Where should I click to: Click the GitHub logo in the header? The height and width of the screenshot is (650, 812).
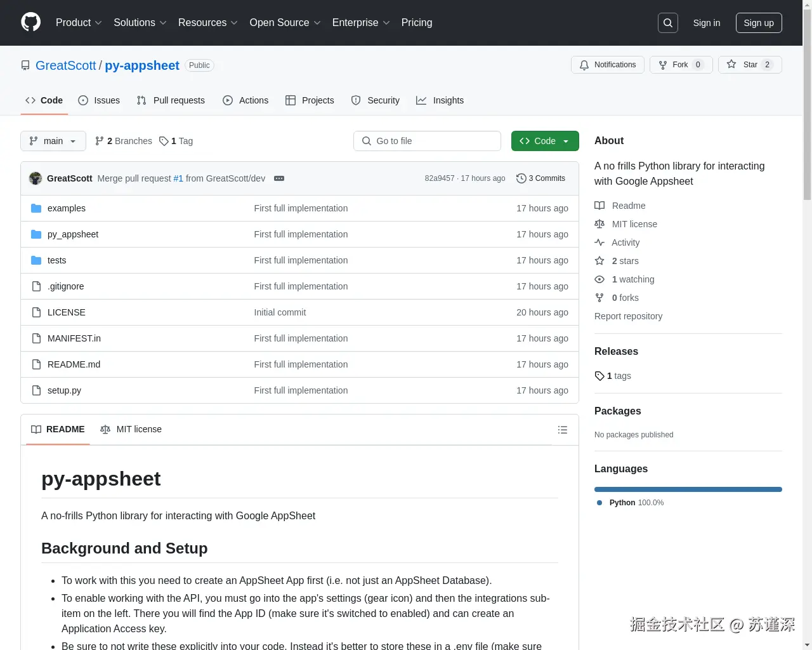tap(30, 23)
